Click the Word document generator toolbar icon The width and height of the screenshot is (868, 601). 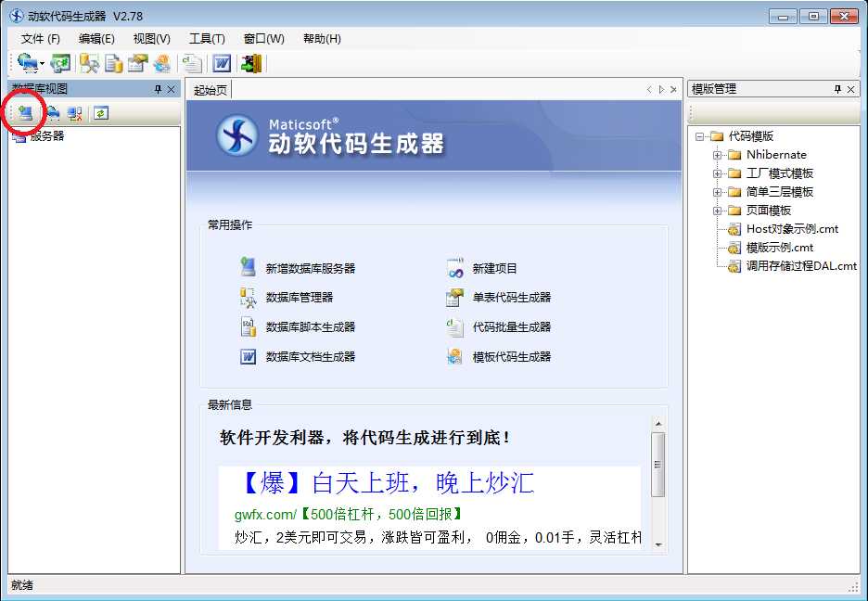pos(222,64)
